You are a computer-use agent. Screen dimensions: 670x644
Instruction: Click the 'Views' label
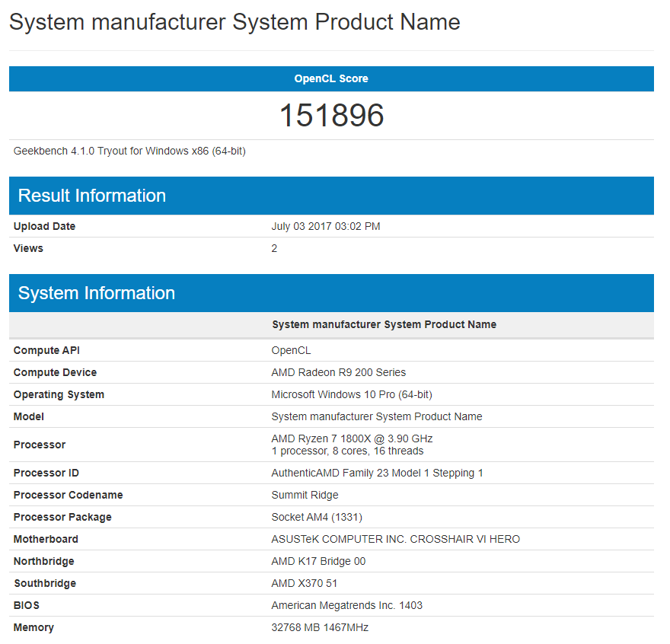tap(28, 248)
